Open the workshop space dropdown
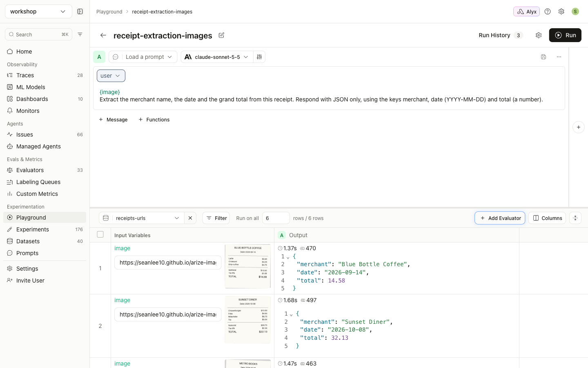This screenshot has width=588, height=368. 38,11
